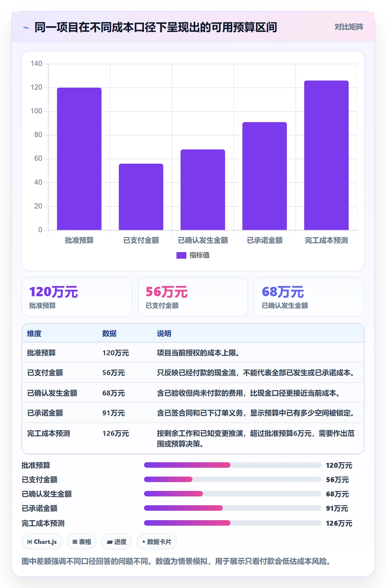386x588 pixels.
Task: Click the 说明 column header
Action: 164,333
